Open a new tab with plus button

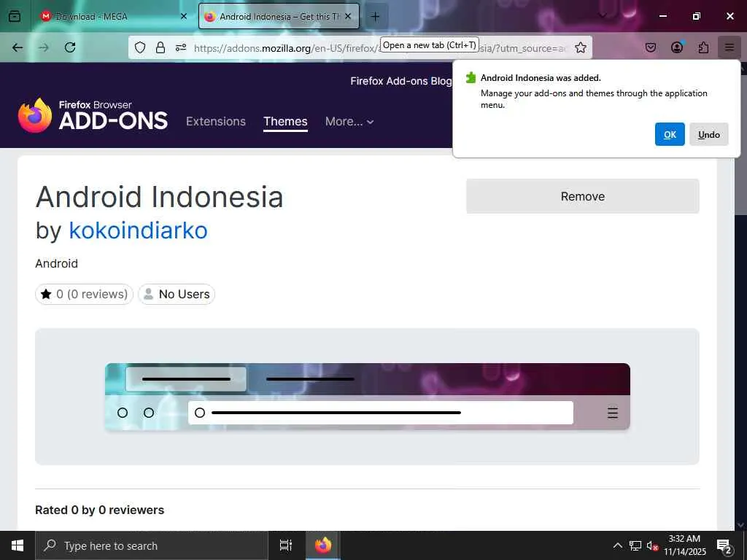pos(376,17)
